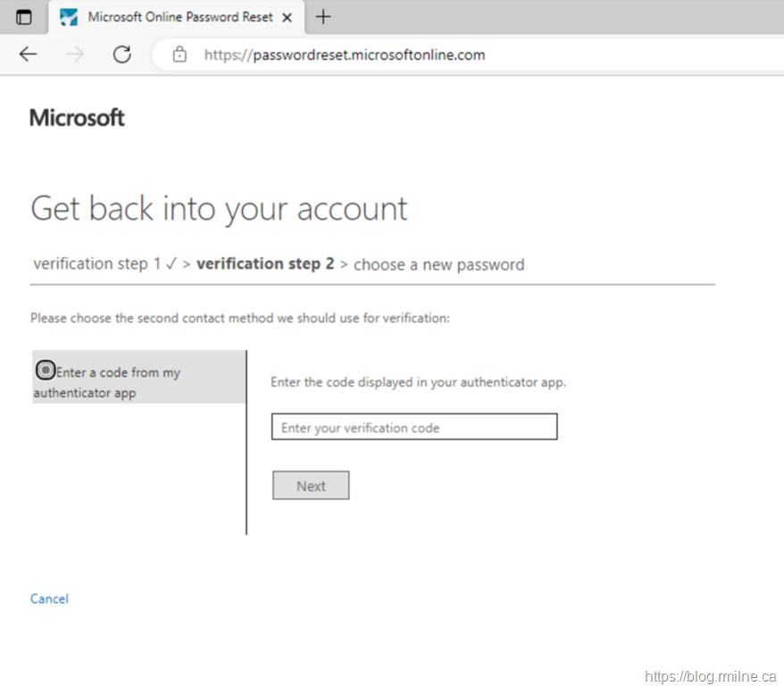
Task: Click the 'choose a new password' step
Action: click(x=438, y=264)
